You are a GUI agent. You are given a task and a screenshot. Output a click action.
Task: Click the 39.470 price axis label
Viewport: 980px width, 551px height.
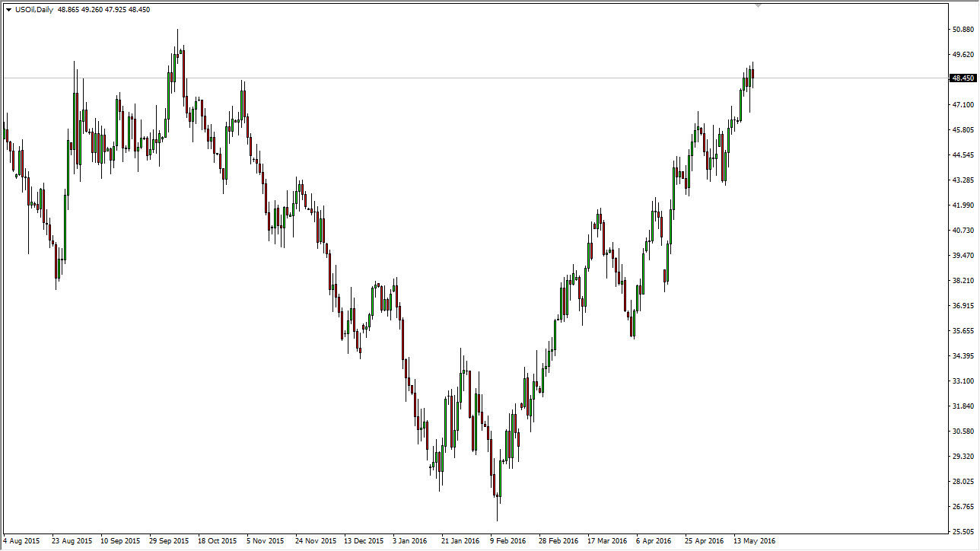coord(963,256)
